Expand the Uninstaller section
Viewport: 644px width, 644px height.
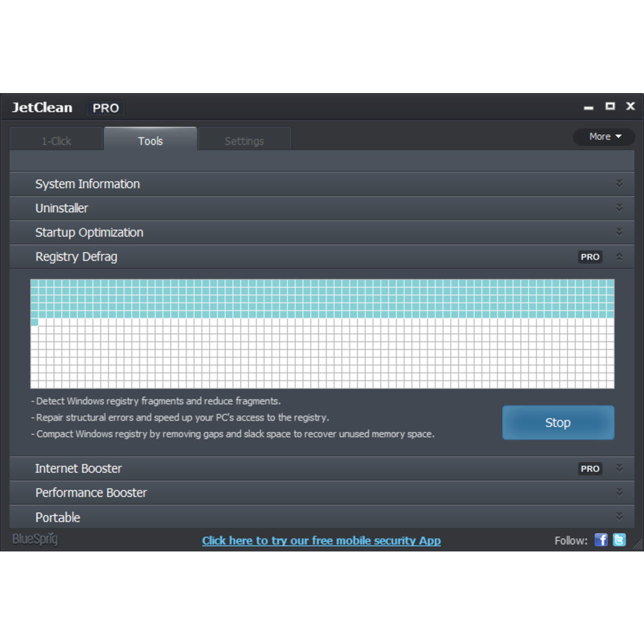click(619, 208)
